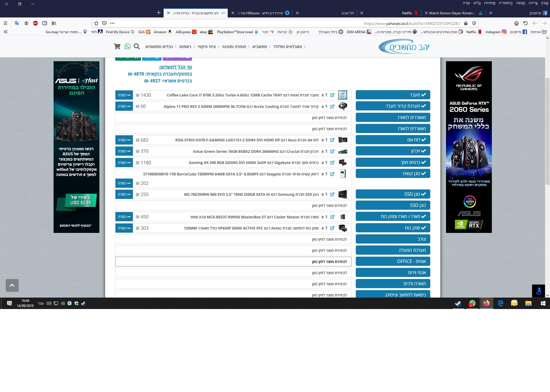The height and width of the screenshot is (392, 550).
Task: Click the scroll-to-top arrow button
Action: point(12,285)
